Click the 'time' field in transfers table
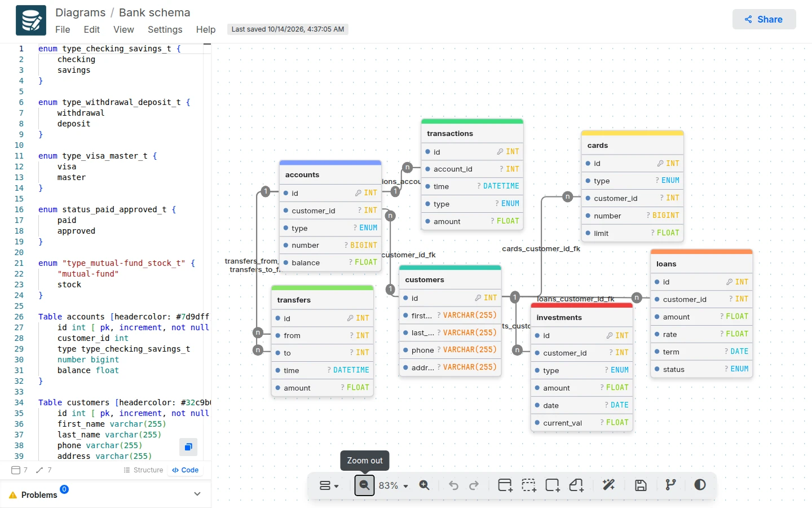Screen dimensions: 812x508 click(x=323, y=370)
